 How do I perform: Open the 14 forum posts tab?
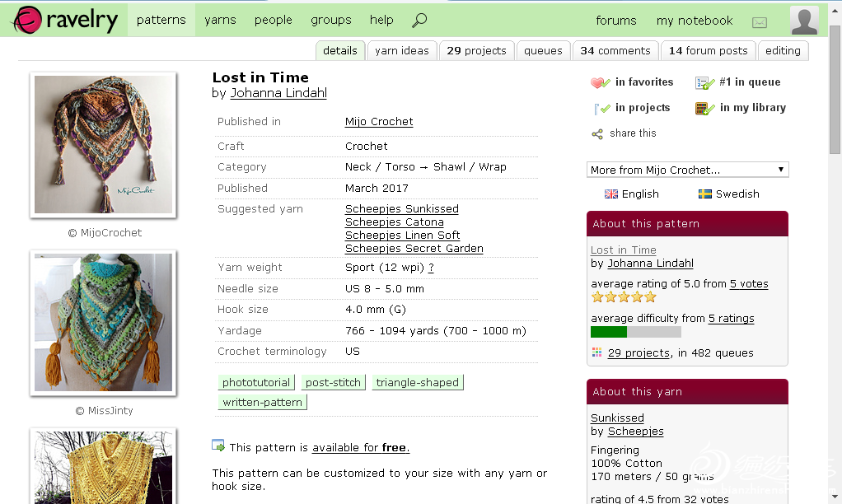pos(709,50)
